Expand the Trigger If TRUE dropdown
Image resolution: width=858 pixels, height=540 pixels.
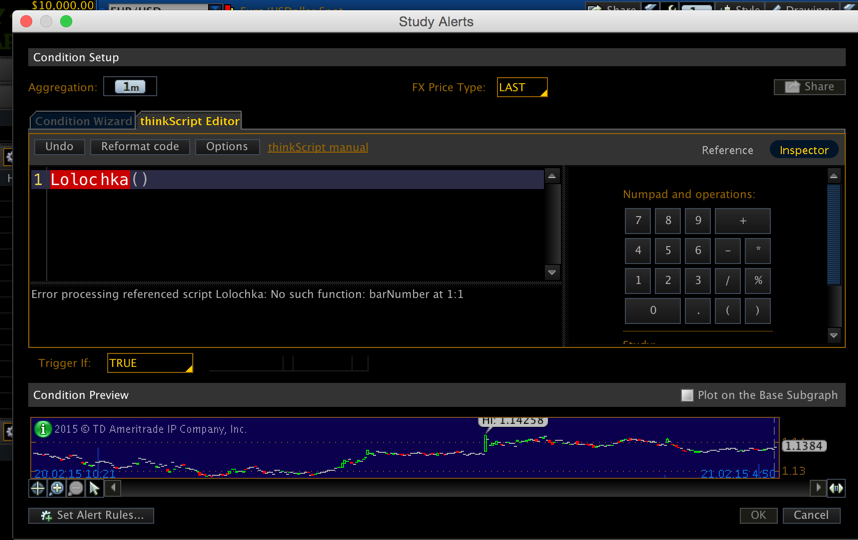pos(149,363)
